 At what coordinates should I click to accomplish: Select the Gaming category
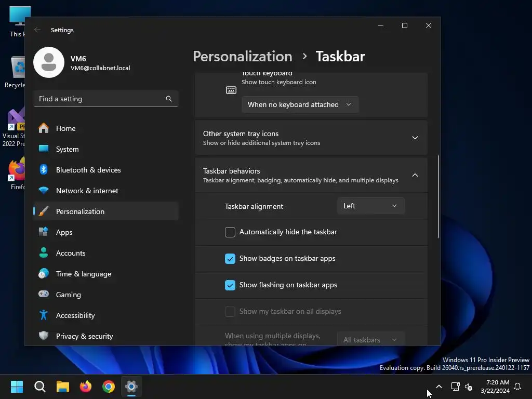[x=106, y=295]
